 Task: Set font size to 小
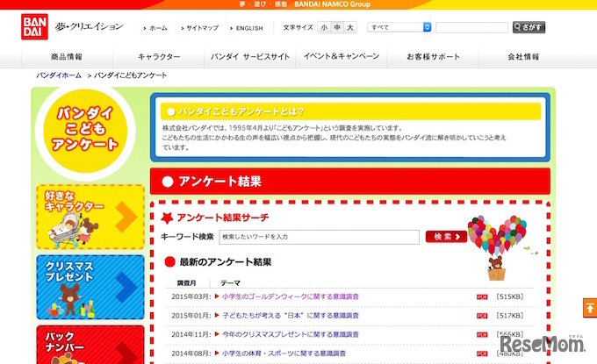pyautogui.click(x=324, y=27)
